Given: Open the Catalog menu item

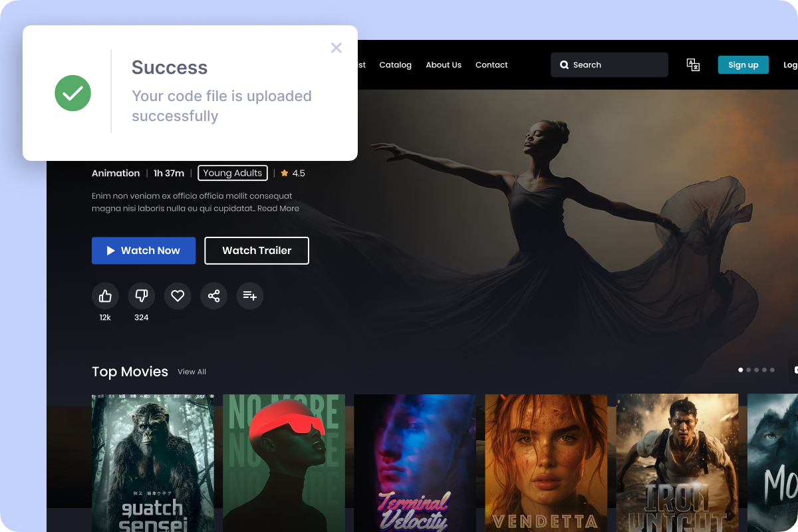Looking at the screenshot, I should pyautogui.click(x=395, y=65).
